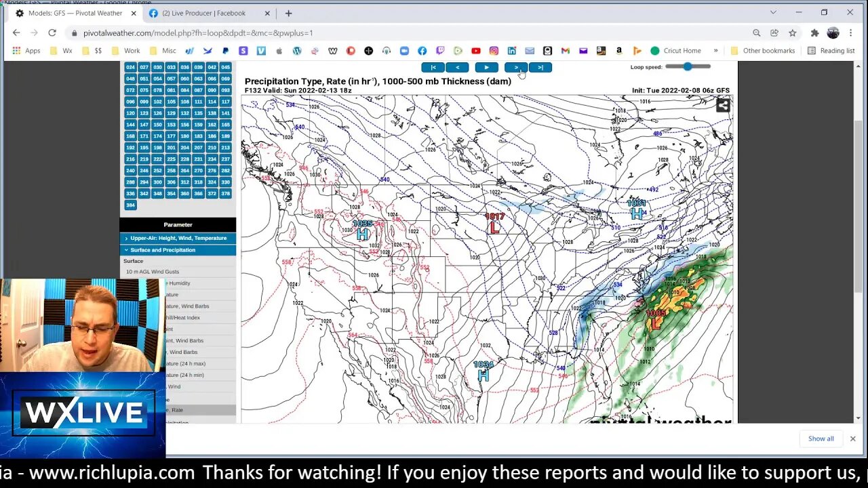Screen dimensions: 868x488
Task: Click the zoom magnifier icon in address bar
Action: click(756, 33)
